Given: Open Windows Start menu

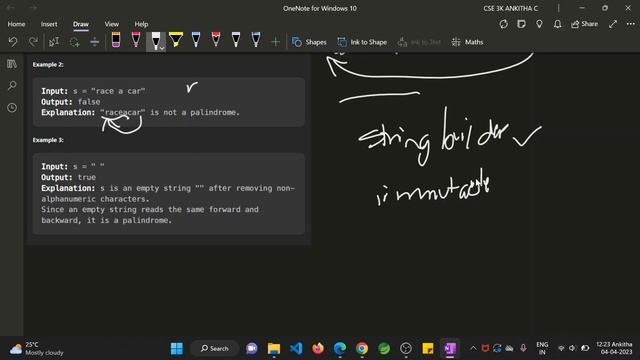Looking at the screenshot, I should click(x=177, y=349).
